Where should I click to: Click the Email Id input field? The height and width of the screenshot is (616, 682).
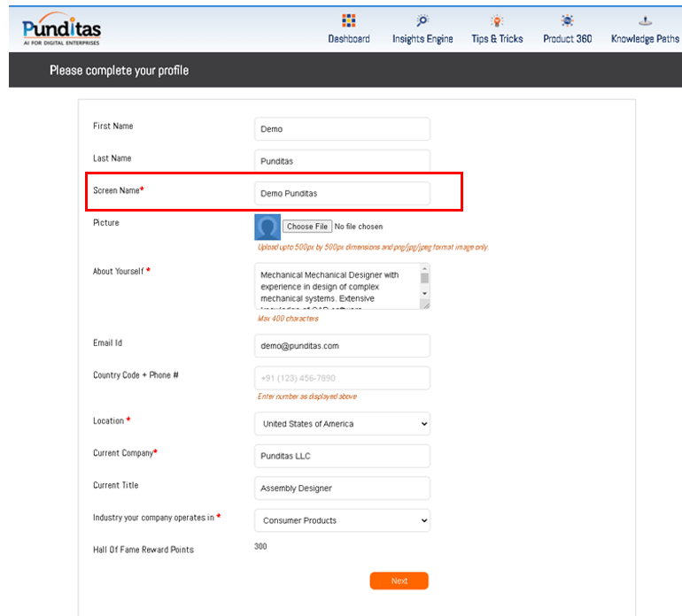342,346
